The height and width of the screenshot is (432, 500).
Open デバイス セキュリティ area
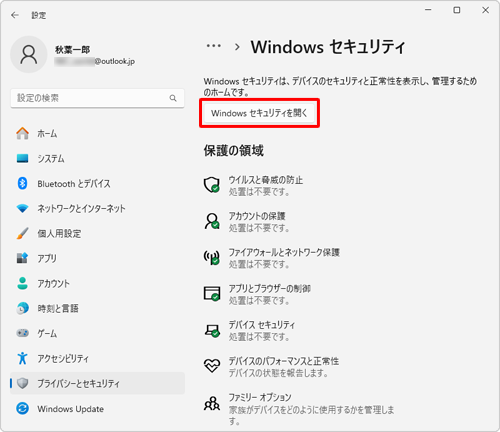249,331
